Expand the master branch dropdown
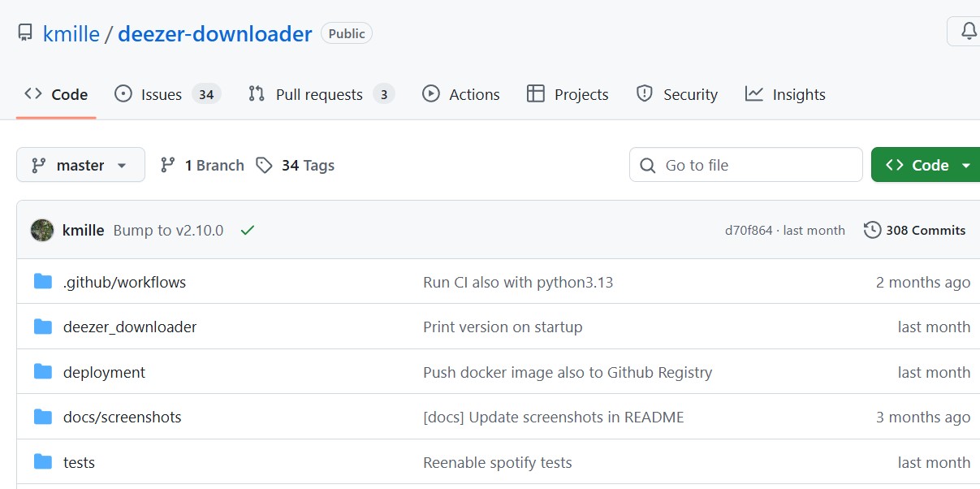The image size is (980, 489). (x=80, y=165)
